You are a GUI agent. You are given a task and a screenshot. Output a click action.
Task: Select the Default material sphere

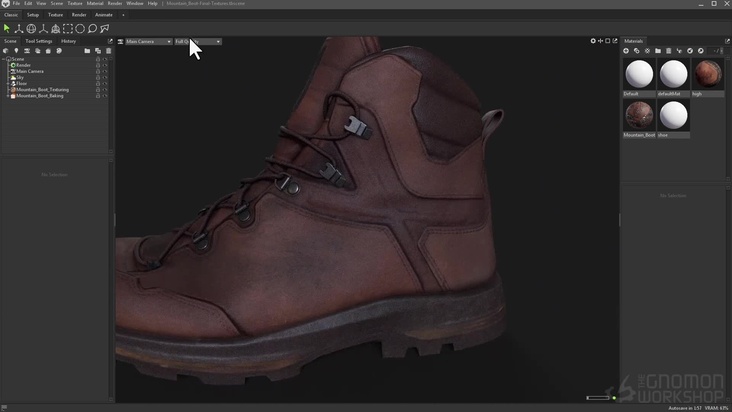pos(639,74)
